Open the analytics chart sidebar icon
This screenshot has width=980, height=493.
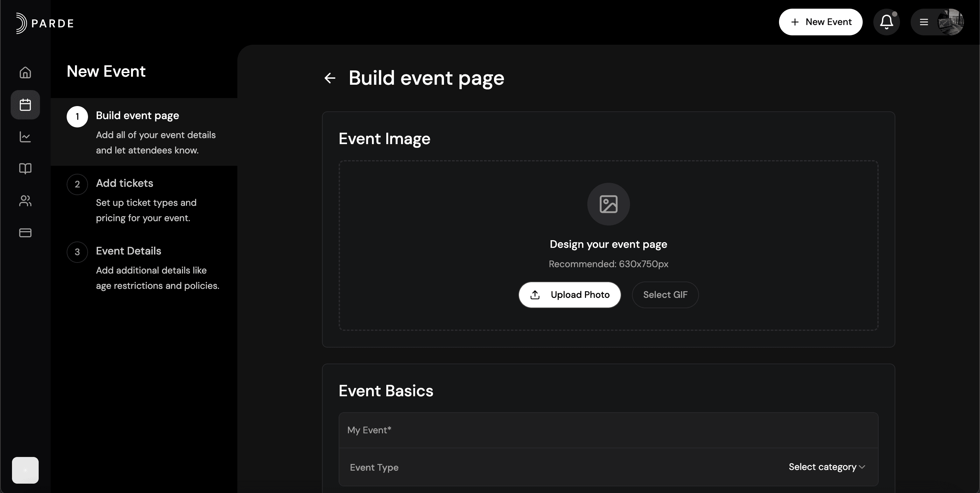(x=25, y=137)
